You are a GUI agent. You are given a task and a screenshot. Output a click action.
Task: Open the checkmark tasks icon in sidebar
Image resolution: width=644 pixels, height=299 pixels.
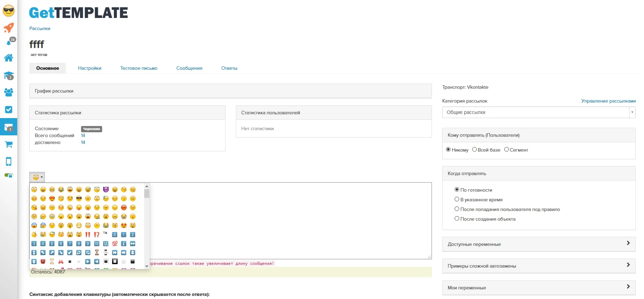coord(9,109)
